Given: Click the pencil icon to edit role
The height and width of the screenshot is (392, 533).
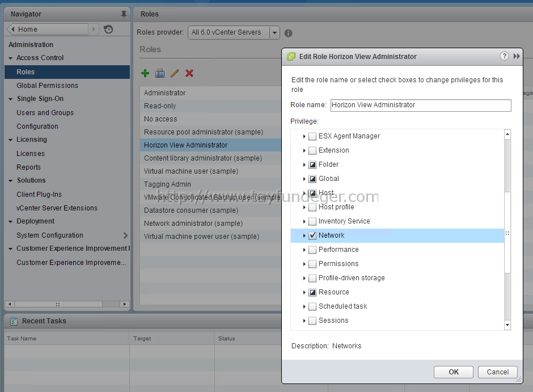Looking at the screenshot, I should 175,73.
